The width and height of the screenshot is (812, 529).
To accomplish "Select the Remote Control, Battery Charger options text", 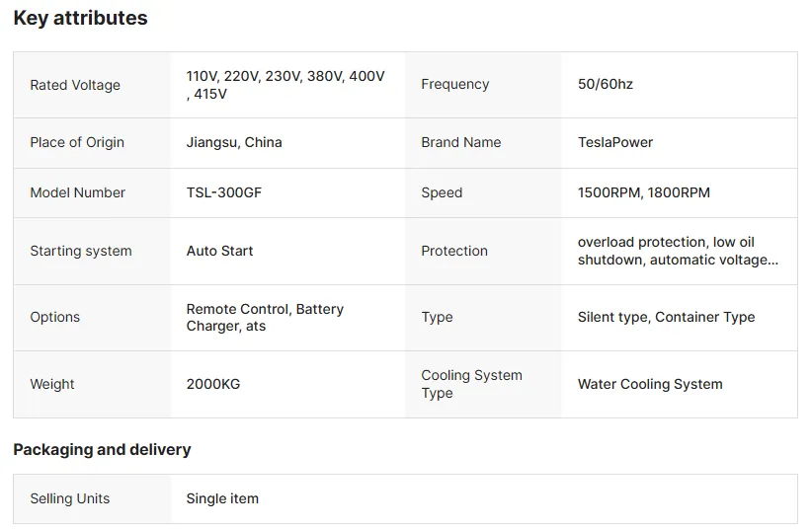I will coord(265,317).
